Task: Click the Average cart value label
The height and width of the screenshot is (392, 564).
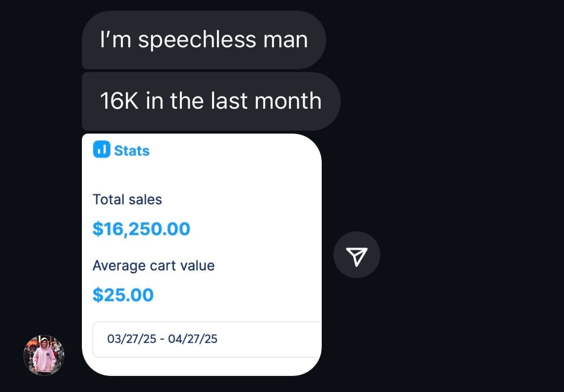Action: point(154,266)
